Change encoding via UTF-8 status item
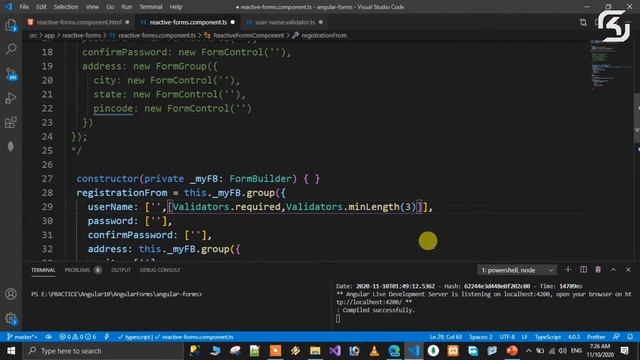640x360 pixels. point(507,337)
